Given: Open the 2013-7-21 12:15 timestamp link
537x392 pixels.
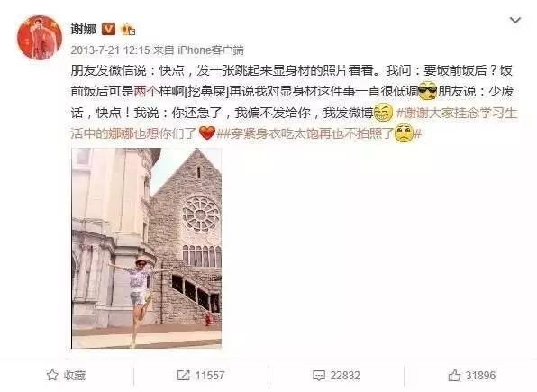Looking at the screenshot, I should 110,50.
